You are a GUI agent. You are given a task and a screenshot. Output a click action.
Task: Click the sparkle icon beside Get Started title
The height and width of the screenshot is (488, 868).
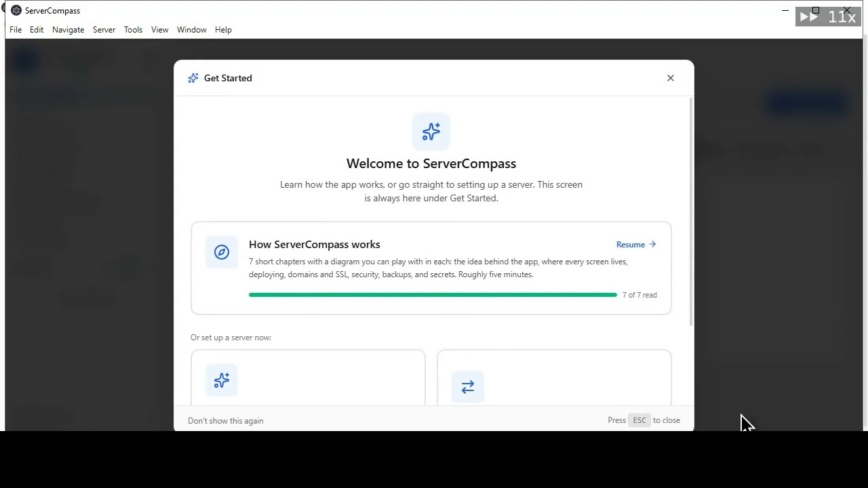tap(193, 78)
